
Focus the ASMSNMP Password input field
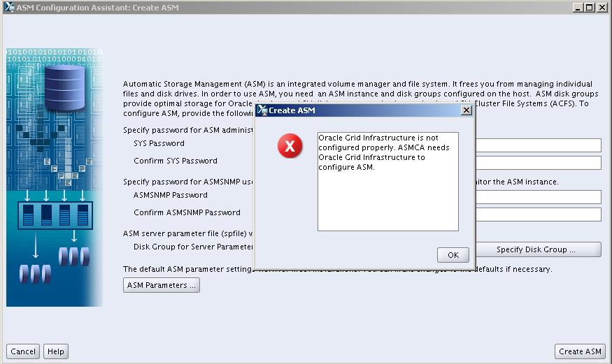click(x=537, y=197)
